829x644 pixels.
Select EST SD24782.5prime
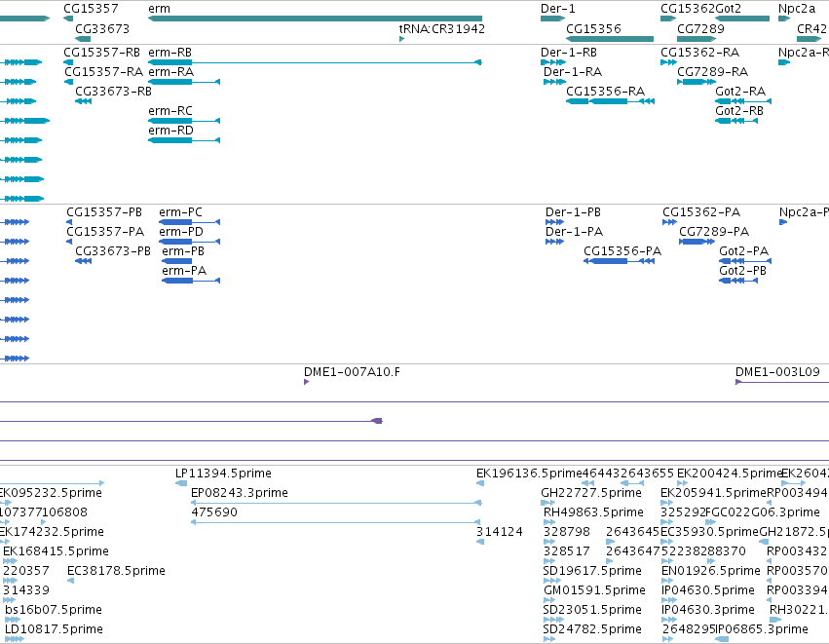[x=592, y=629]
